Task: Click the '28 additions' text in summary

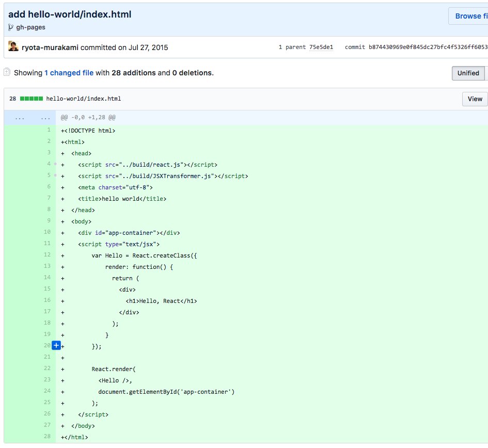Action: point(134,73)
